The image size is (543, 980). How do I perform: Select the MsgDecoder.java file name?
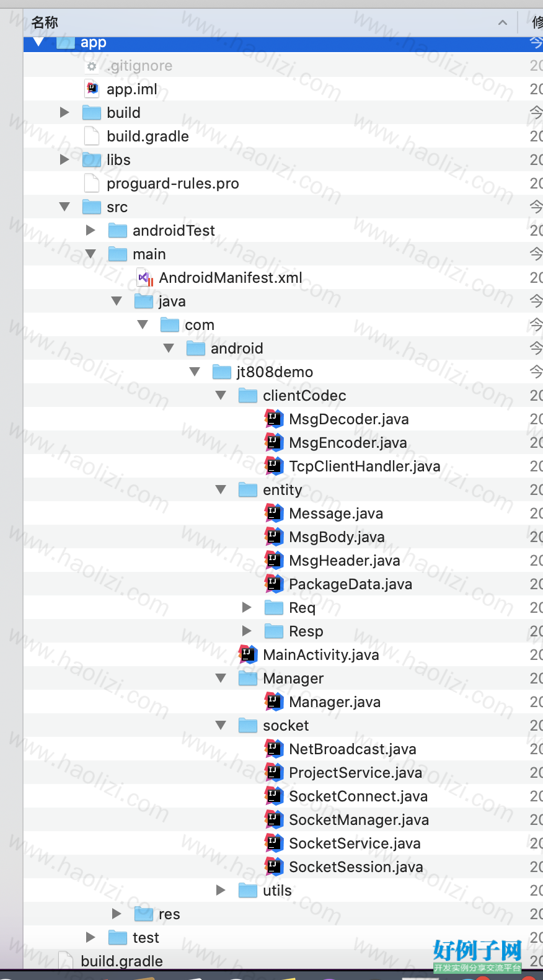(349, 419)
